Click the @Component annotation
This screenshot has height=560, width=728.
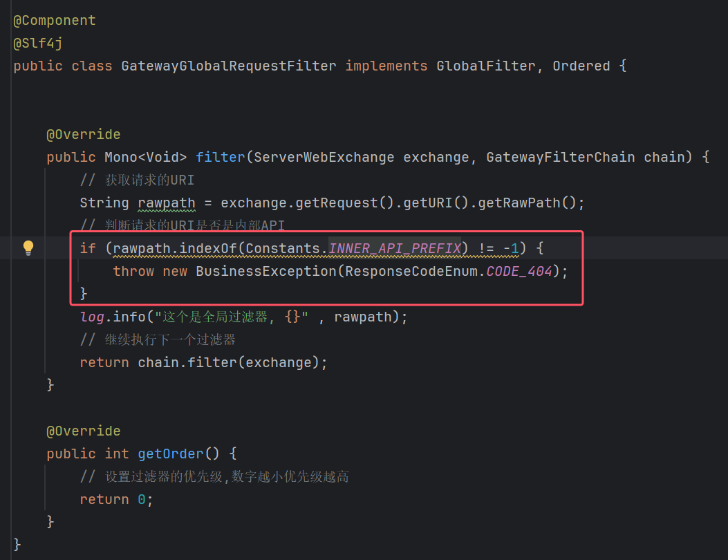tap(55, 21)
